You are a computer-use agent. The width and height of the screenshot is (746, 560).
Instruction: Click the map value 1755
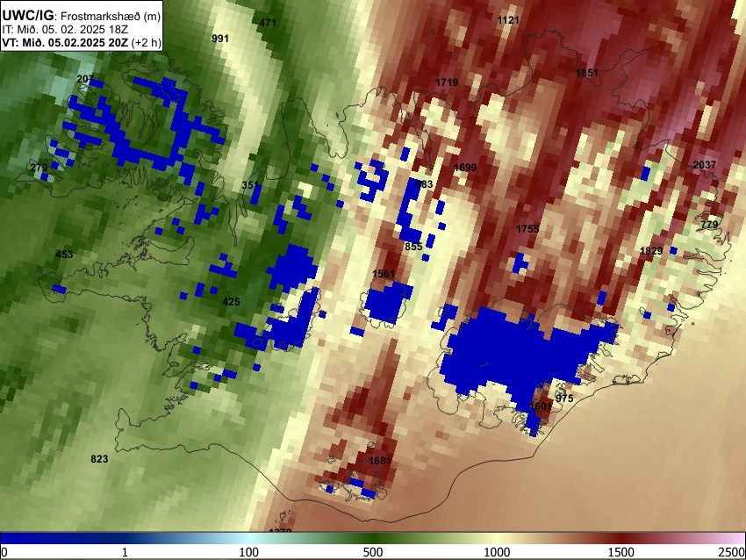coord(527,229)
